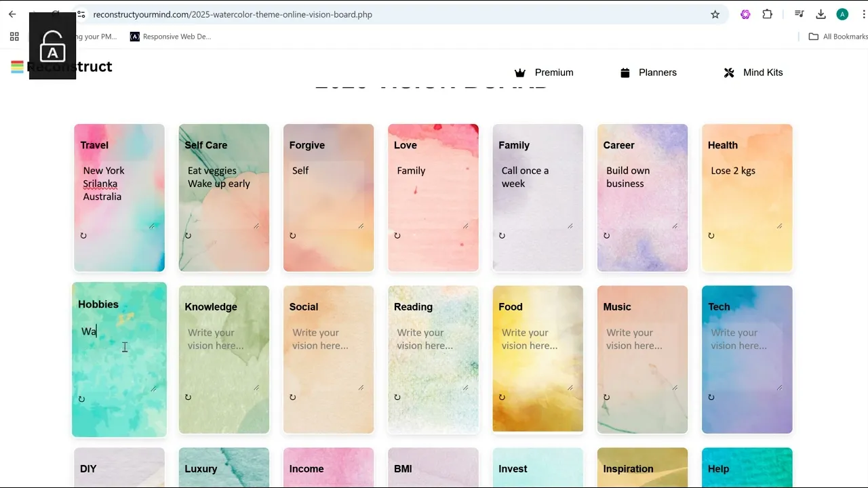Click the refresh icon on the Music card
868x488 pixels.
(x=607, y=397)
